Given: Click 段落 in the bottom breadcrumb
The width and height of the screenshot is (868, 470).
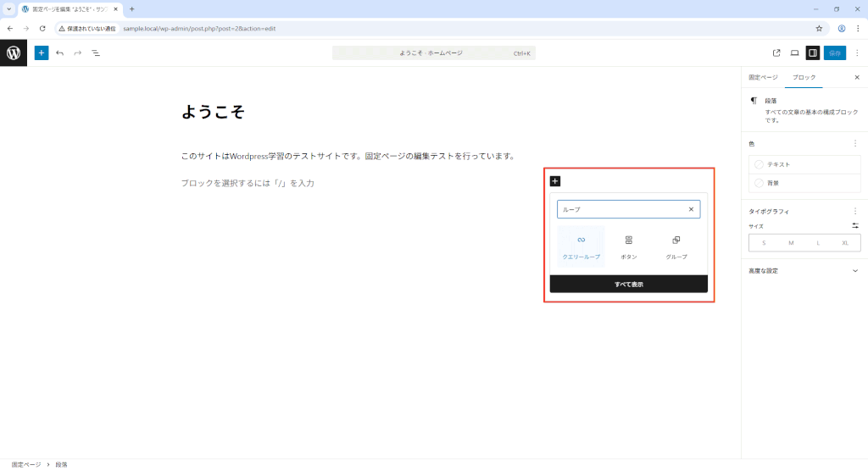Looking at the screenshot, I should coord(61,464).
